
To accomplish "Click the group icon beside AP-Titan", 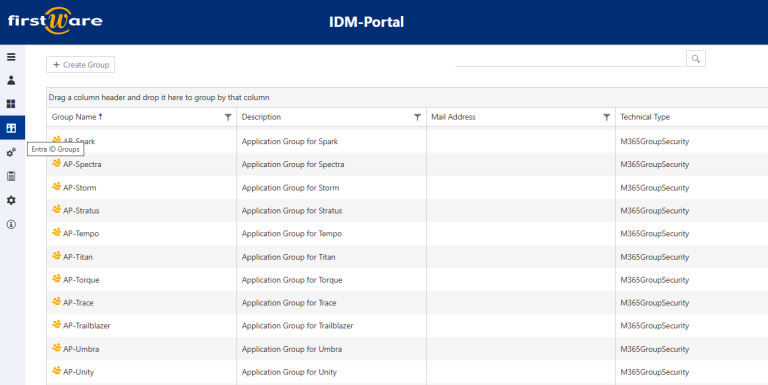I will click(57, 256).
